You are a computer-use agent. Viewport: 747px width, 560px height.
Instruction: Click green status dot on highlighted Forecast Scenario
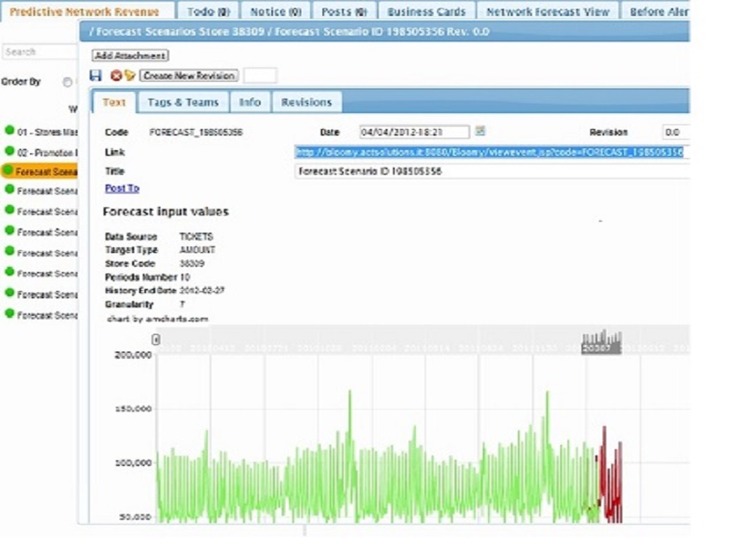8,170
